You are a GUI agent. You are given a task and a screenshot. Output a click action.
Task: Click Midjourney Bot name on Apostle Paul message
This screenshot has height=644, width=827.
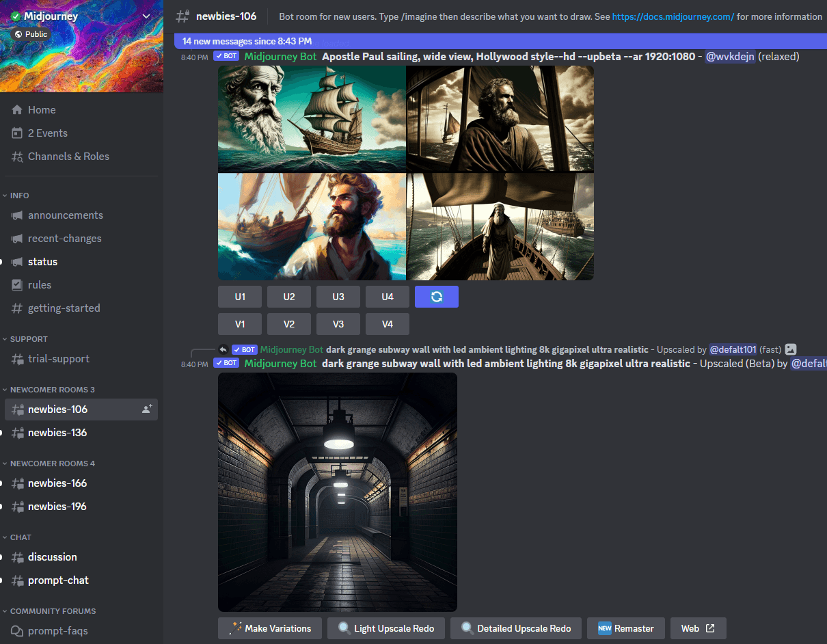pyautogui.click(x=280, y=57)
